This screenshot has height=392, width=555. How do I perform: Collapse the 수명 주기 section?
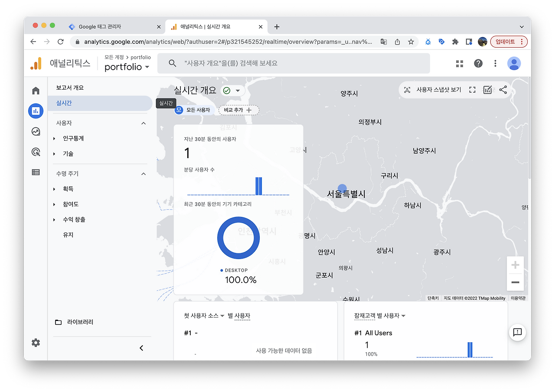pos(144,174)
